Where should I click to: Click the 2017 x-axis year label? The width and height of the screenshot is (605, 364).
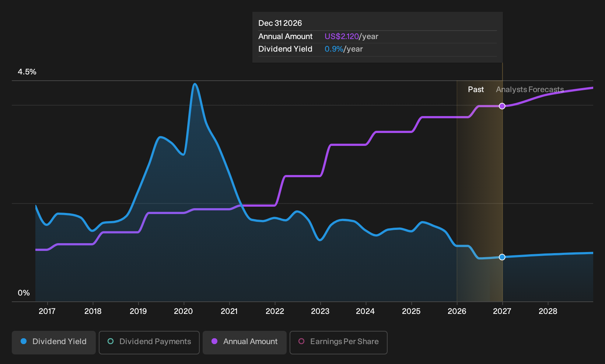tap(47, 311)
